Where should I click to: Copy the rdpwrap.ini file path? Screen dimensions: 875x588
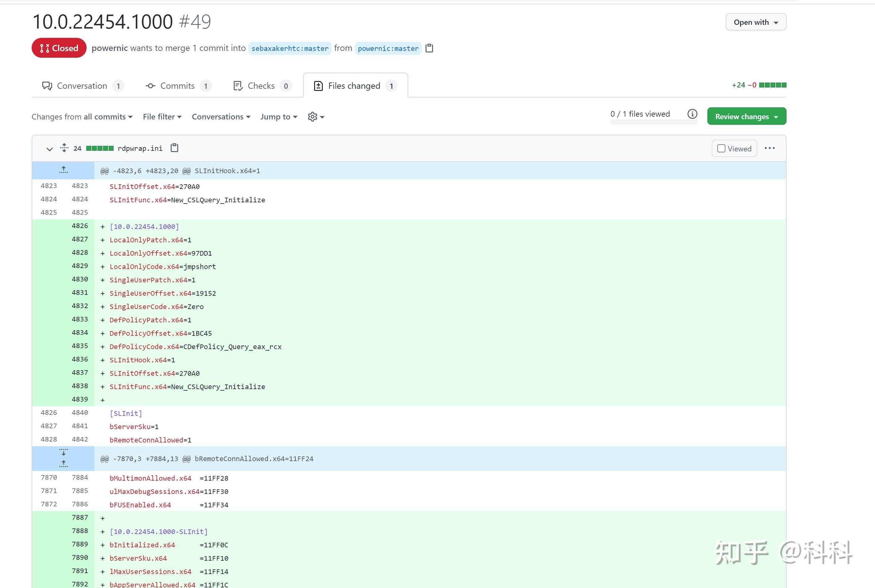click(174, 148)
